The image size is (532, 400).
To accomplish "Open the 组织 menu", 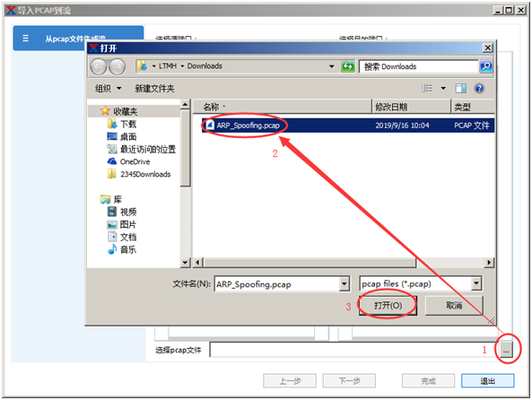I will pos(108,89).
